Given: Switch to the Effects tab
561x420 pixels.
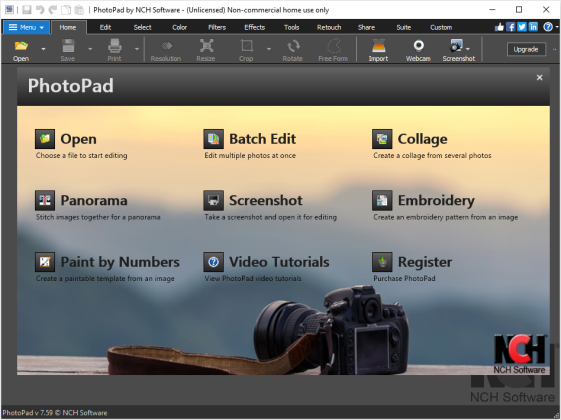Looking at the screenshot, I should click(x=254, y=27).
